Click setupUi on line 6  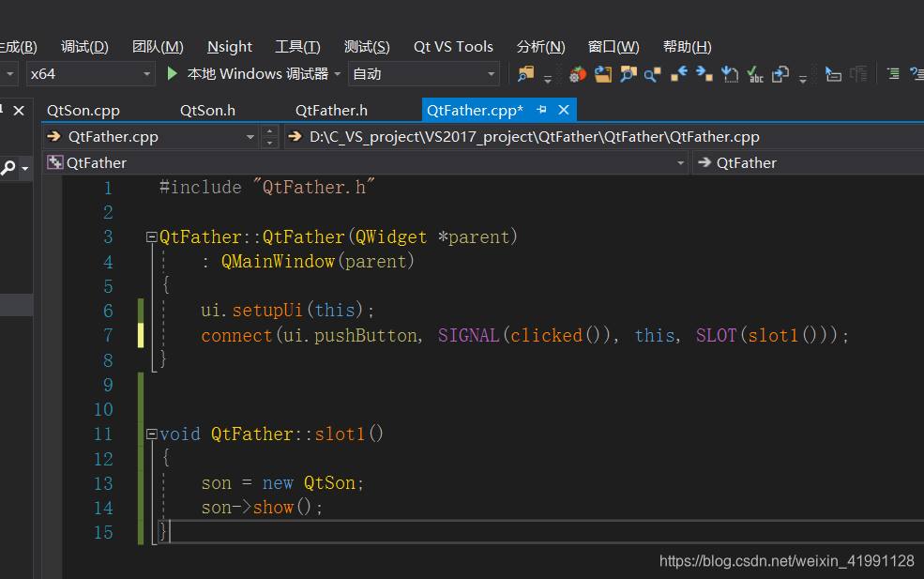coord(267,310)
